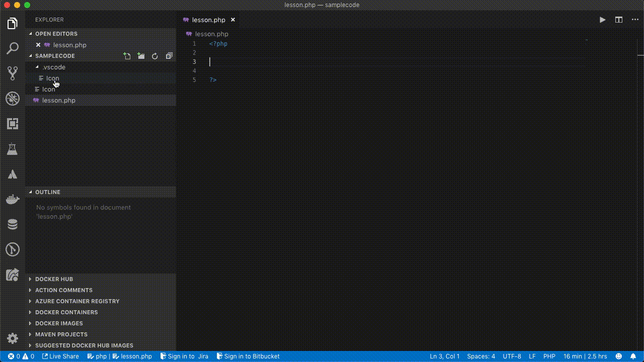Click the ?> closing tag text
The image size is (644, 362).
click(x=213, y=80)
